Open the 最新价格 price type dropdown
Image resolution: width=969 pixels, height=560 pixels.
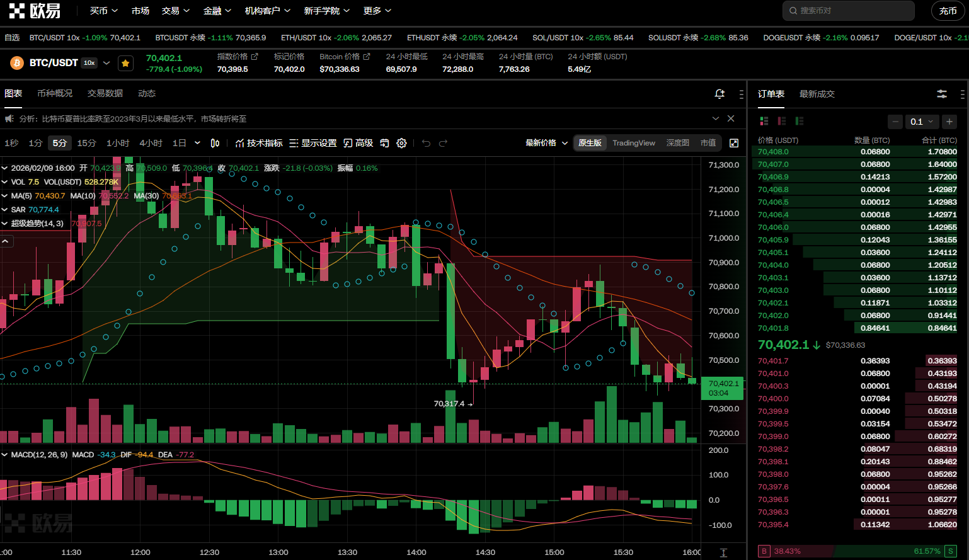[546, 143]
